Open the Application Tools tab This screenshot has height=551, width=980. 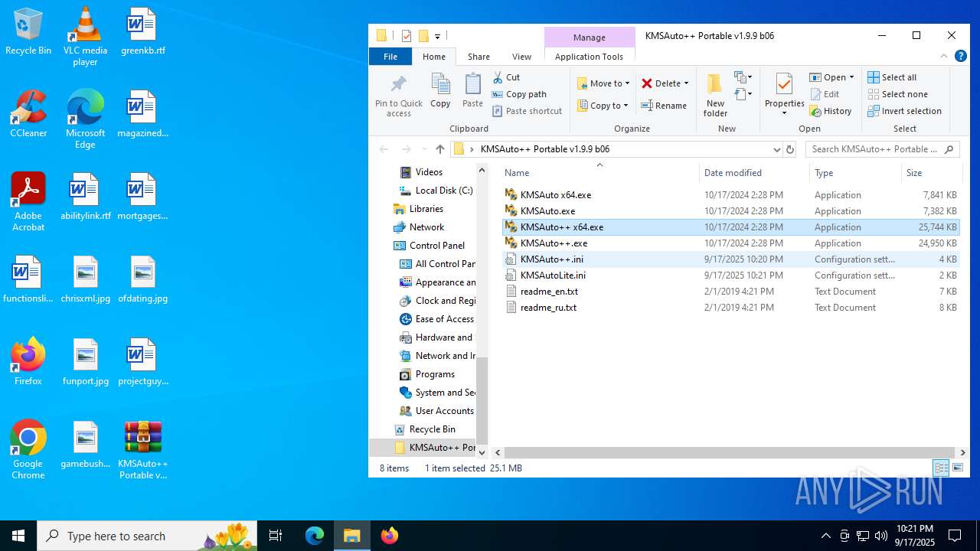tap(589, 57)
